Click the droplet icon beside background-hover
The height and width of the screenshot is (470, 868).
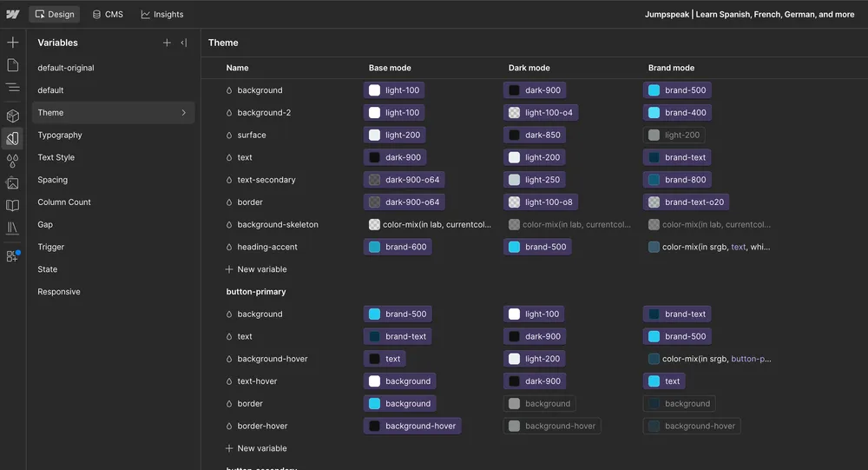click(x=229, y=359)
